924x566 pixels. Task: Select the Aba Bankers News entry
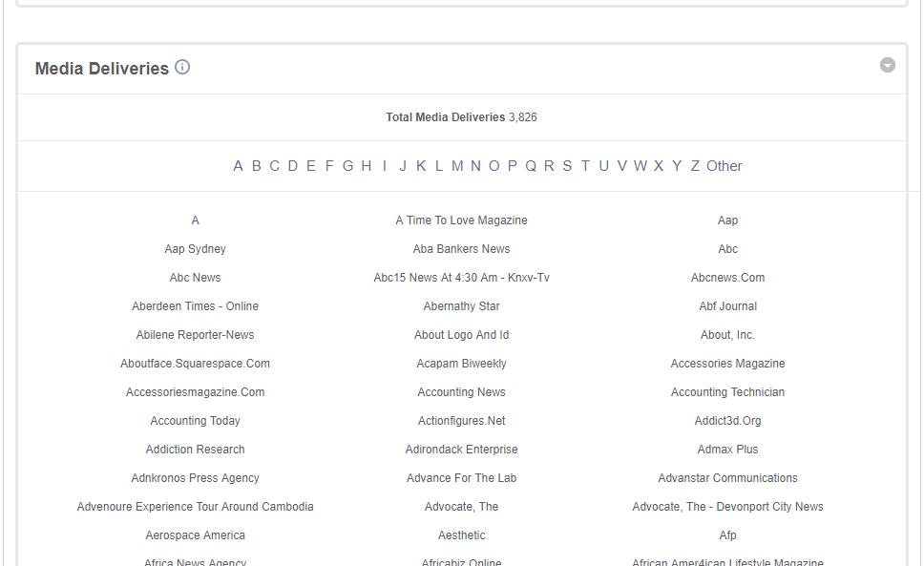[x=461, y=249]
